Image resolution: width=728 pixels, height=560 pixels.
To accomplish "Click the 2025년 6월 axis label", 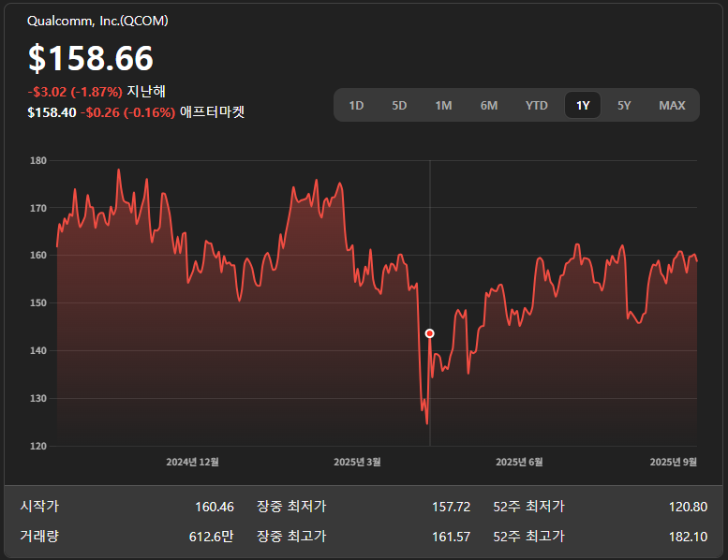I will tap(519, 462).
